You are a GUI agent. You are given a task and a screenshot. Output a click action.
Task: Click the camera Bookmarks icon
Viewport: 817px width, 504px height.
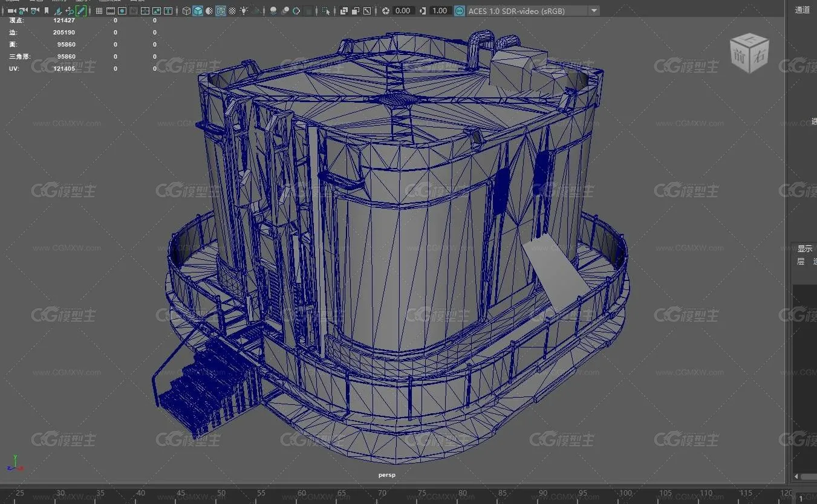47,11
